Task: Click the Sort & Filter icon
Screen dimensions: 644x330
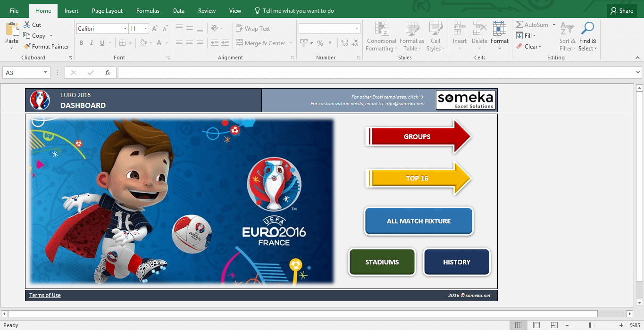Action: (x=567, y=29)
